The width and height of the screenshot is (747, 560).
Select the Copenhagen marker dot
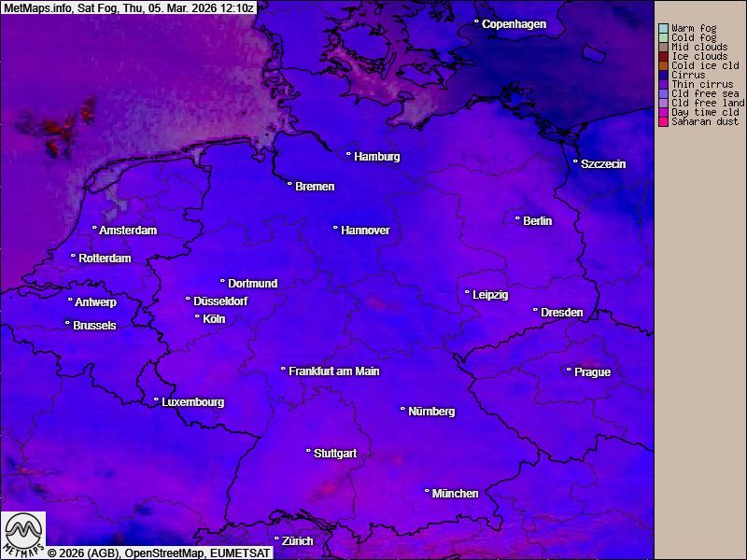tap(477, 21)
